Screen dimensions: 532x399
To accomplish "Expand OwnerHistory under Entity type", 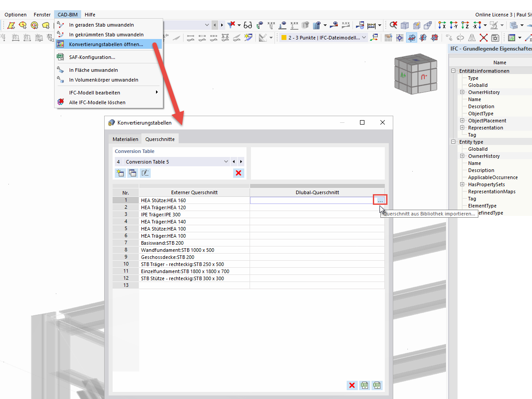I will tap(462, 156).
